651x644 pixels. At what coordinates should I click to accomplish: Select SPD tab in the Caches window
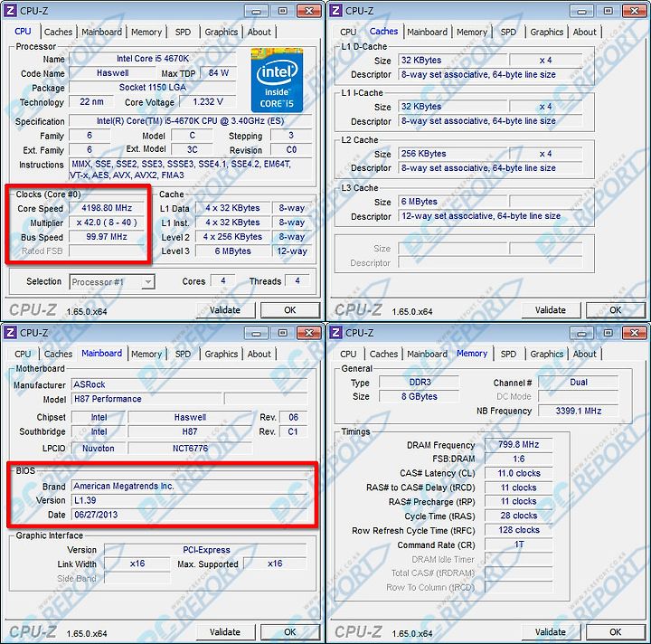508,32
